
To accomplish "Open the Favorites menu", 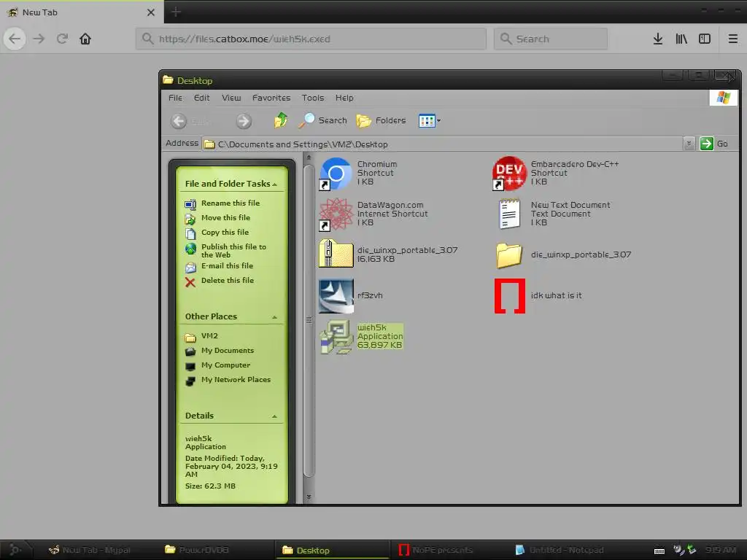I will [271, 98].
